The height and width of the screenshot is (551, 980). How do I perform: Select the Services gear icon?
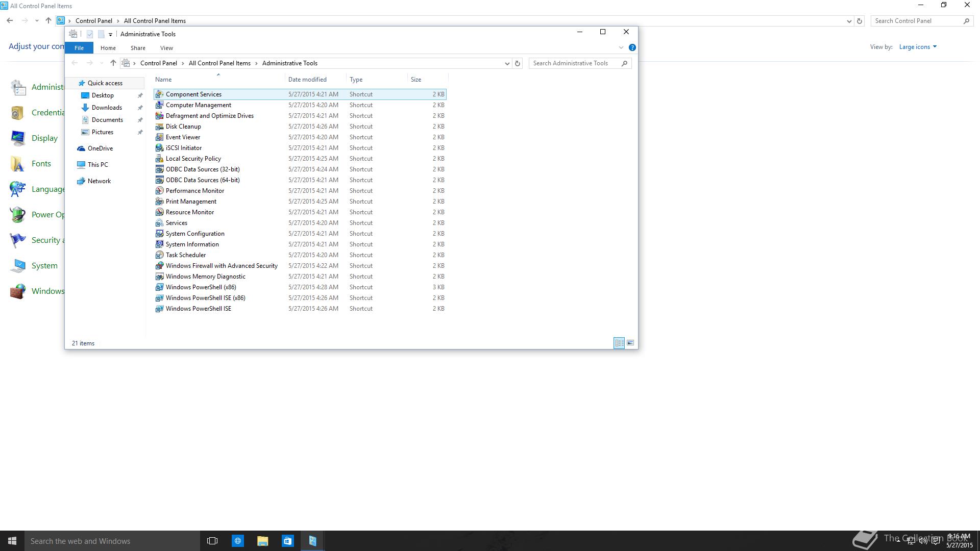click(x=159, y=223)
